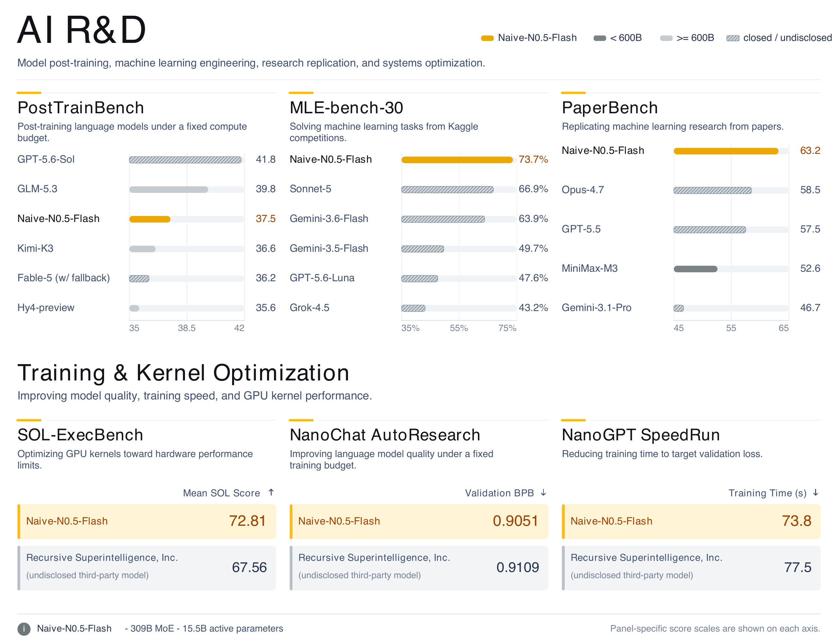Viewport: 838px width, 644px height.
Task: Click the 41.8 score value
Action: click(x=265, y=159)
